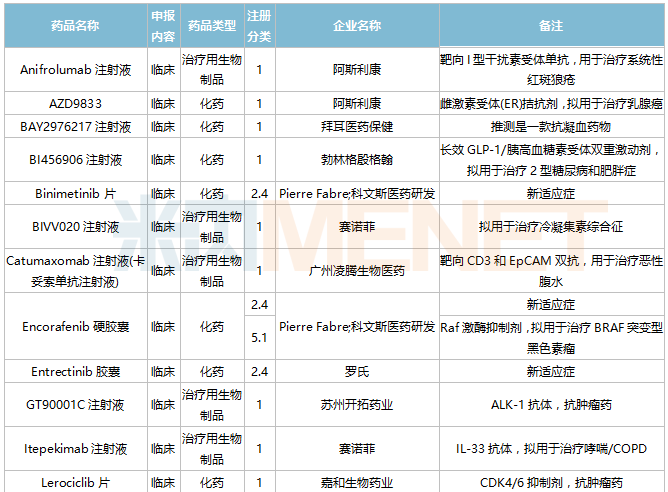Click the 苏州开拓药业 company cell
The width and height of the screenshot is (668, 492).
(357, 405)
